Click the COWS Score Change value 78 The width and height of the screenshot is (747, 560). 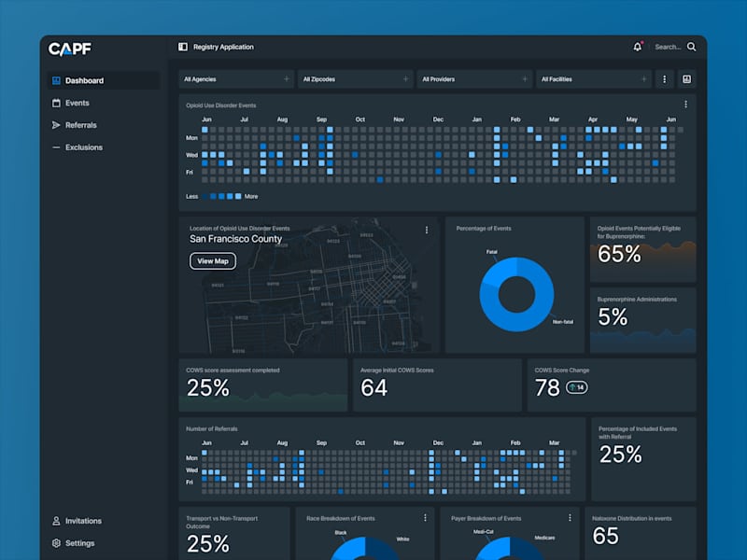pos(547,387)
